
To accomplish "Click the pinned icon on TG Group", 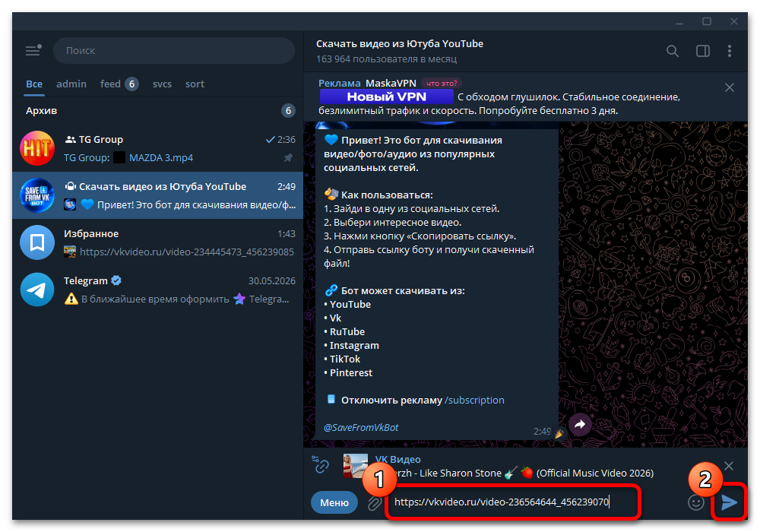I will tap(288, 158).
